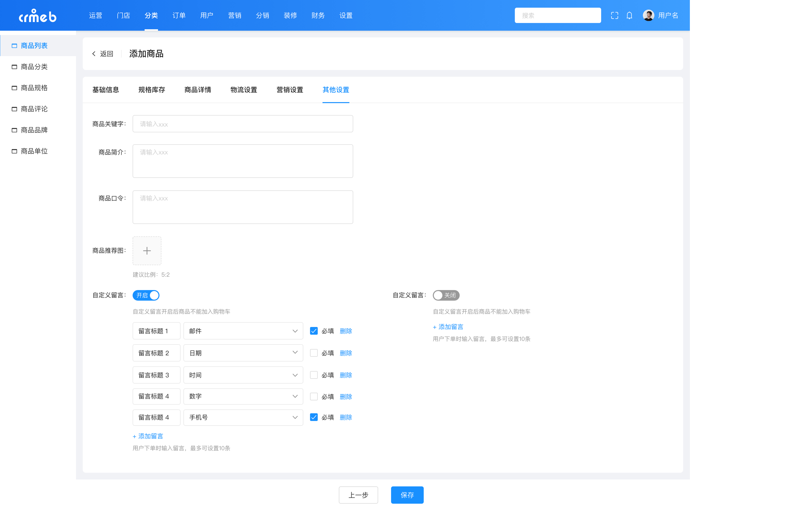This screenshot has width=812, height=508.
Task: Click 删除 in the 手机号 row
Action: click(x=346, y=417)
